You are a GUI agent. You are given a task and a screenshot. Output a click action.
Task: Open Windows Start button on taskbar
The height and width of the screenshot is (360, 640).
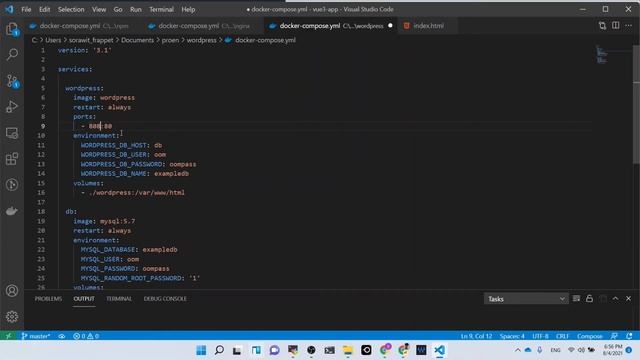pos(201,350)
